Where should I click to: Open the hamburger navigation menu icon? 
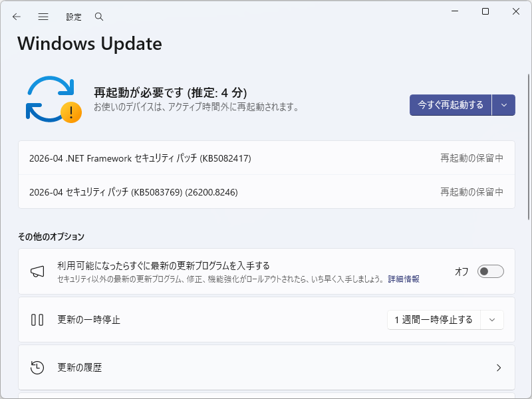click(x=43, y=17)
